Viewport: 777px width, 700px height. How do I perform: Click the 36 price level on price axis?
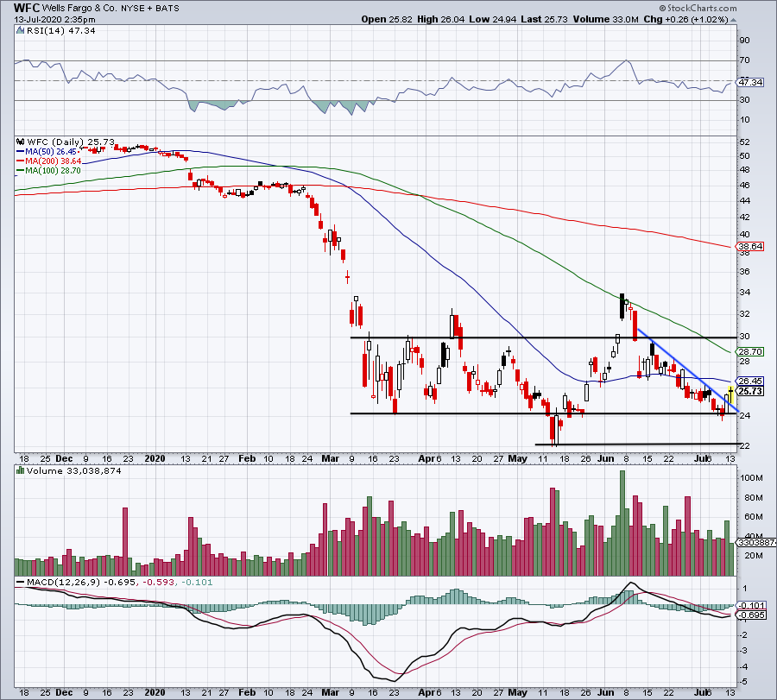[744, 272]
